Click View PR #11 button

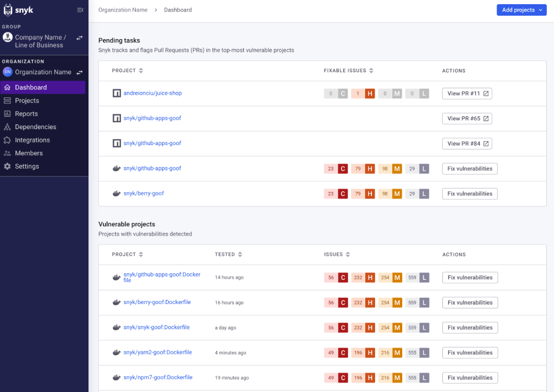(x=467, y=94)
